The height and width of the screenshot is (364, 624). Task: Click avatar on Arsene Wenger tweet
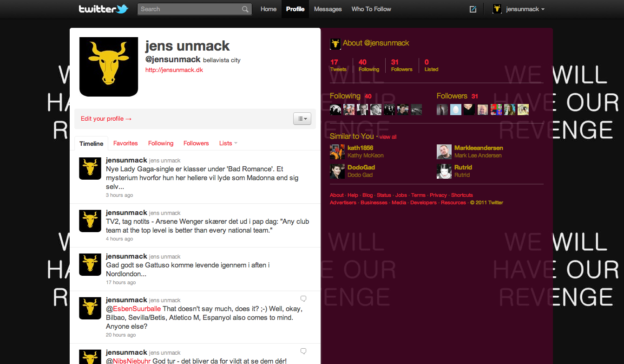tap(90, 221)
